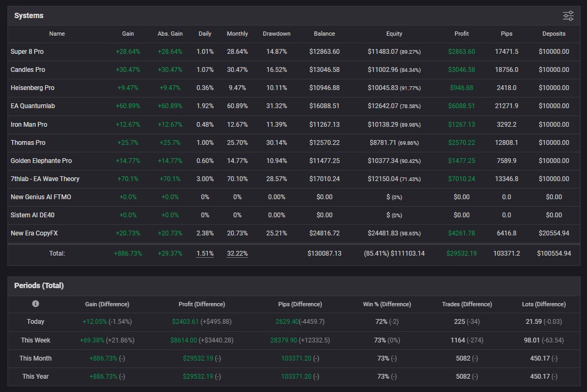Screen dimensions: 587x392
Task: Sort systems by Gain column header
Action: (x=128, y=34)
